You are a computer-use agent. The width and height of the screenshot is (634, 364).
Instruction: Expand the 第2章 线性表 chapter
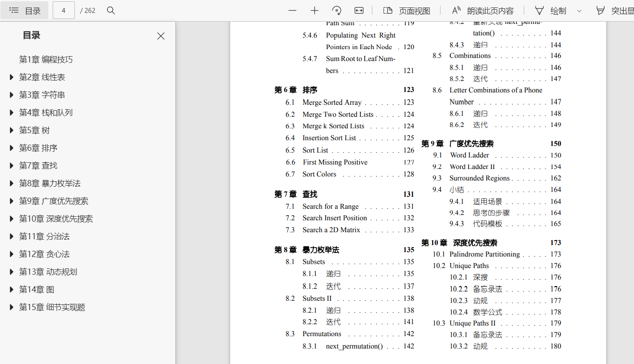[12, 77]
